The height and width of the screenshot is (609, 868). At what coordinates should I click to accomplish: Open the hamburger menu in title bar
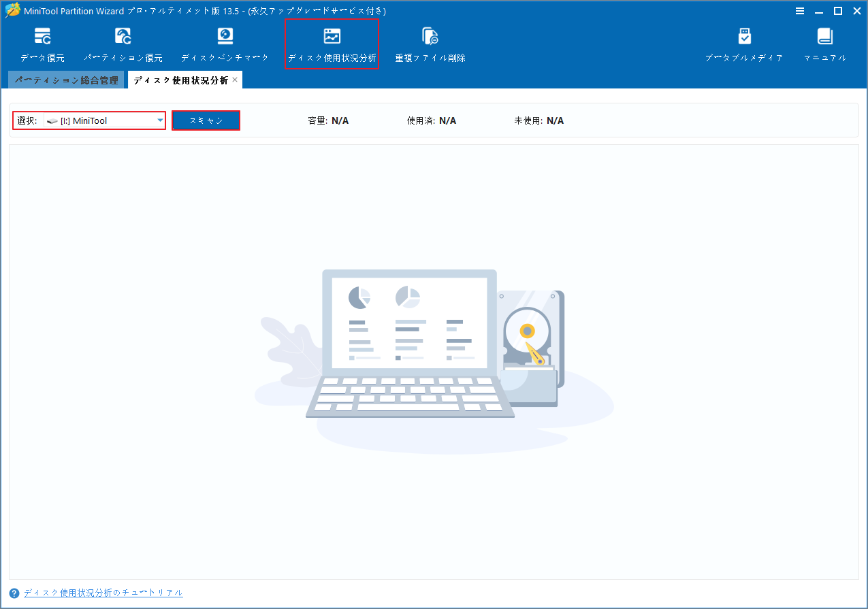click(799, 11)
